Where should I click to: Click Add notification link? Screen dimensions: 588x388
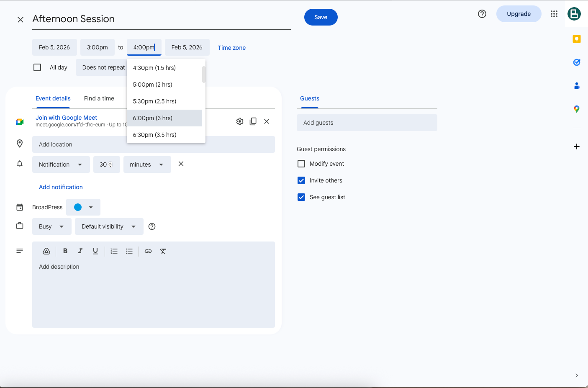tap(61, 187)
